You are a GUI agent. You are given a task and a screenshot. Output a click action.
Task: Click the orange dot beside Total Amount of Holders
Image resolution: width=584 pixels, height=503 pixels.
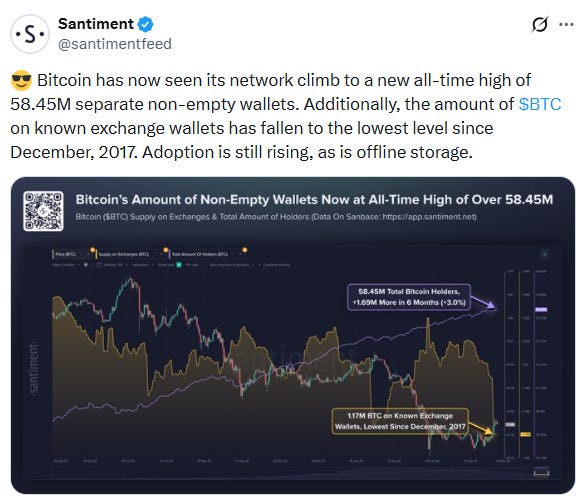tap(245, 250)
